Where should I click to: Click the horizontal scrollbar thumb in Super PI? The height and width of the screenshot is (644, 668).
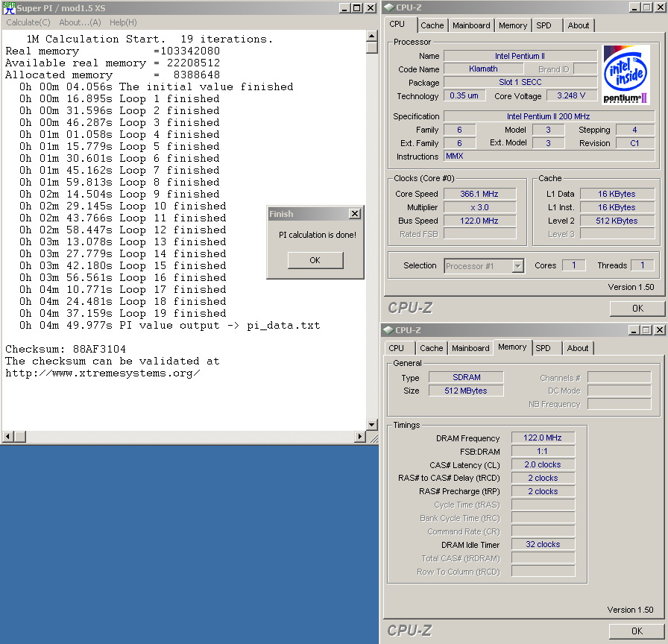(20, 437)
